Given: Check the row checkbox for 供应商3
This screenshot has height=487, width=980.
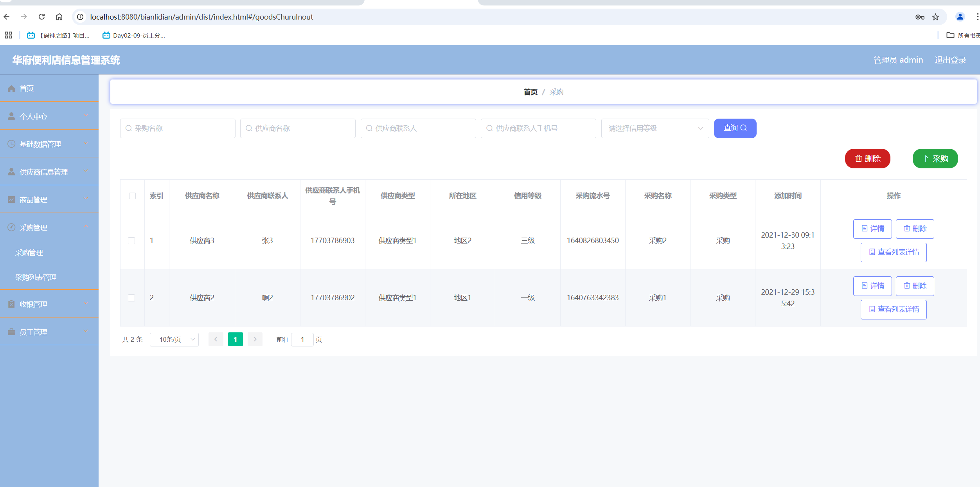Looking at the screenshot, I should pos(131,241).
